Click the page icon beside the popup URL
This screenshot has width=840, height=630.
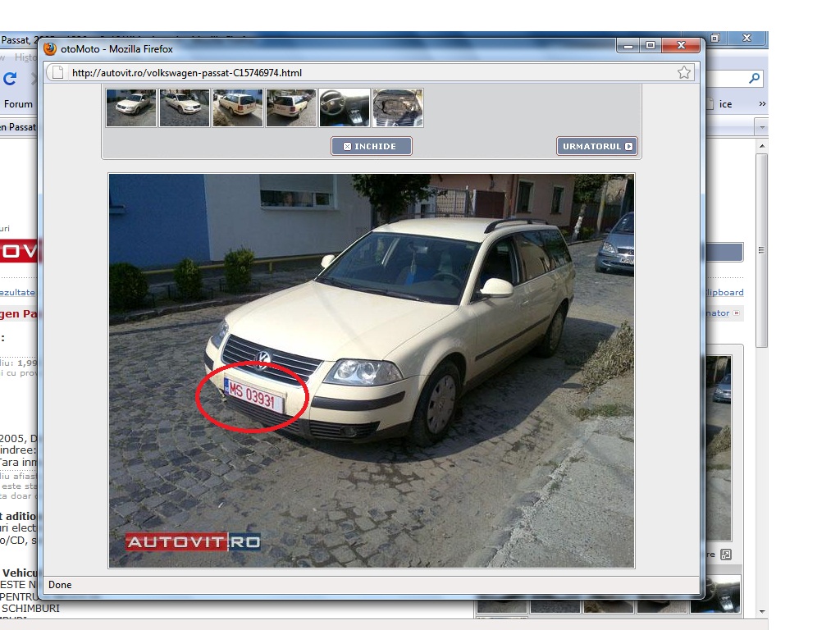(57, 73)
